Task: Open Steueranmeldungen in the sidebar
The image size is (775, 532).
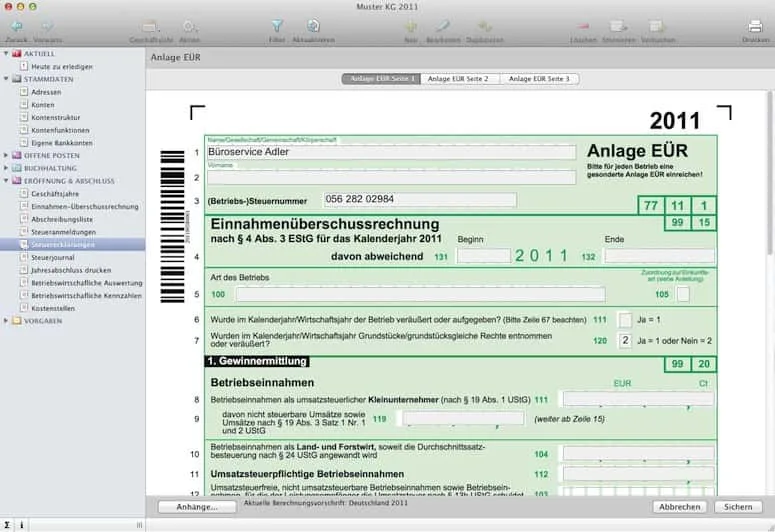Action: tap(63, 232)
